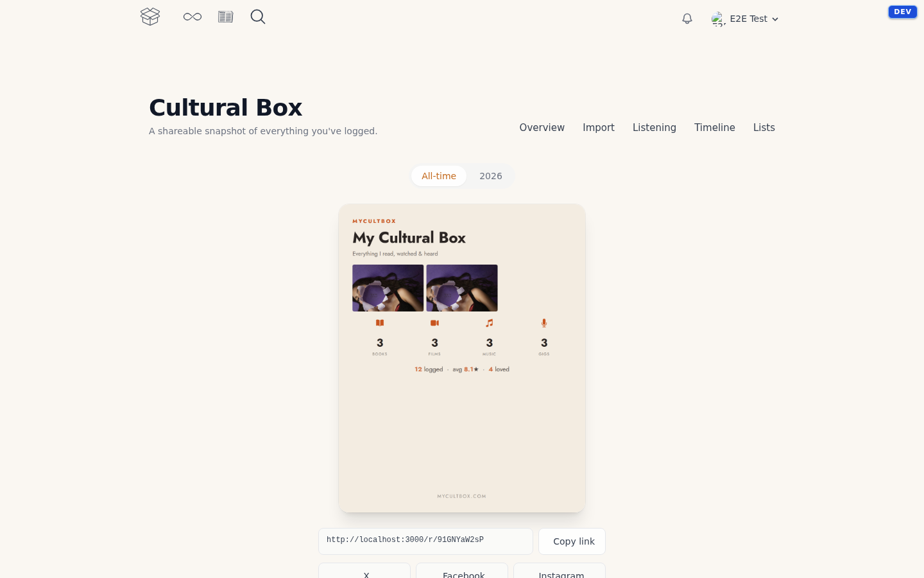Screen dimensions: 924x578
Task: Share to Facebook button
Action: (462, 571)
